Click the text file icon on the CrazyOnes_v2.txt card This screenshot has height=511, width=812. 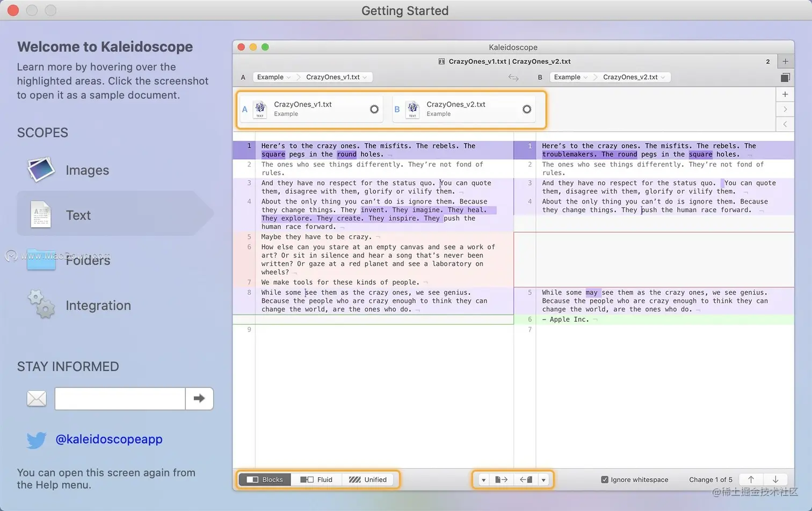coord(412,109)
